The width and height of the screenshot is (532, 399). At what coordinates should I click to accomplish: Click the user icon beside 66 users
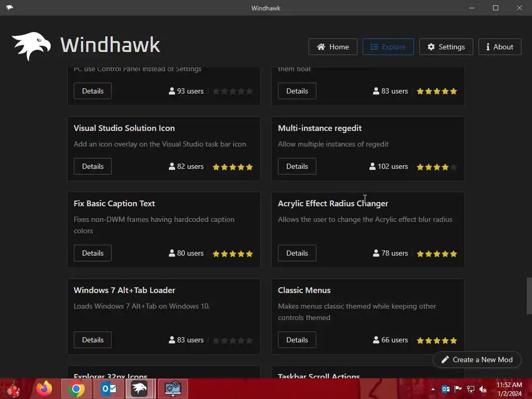[x=376, y=340]
